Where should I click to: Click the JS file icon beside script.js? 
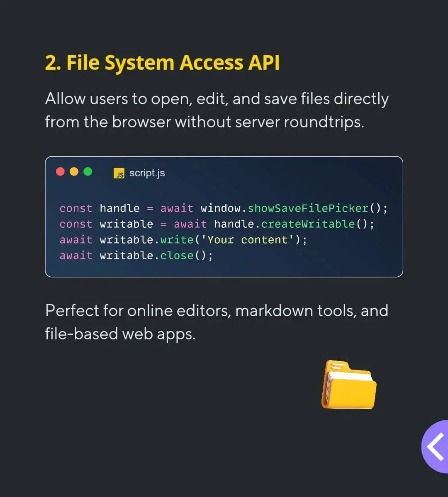[x=119, y=173]
